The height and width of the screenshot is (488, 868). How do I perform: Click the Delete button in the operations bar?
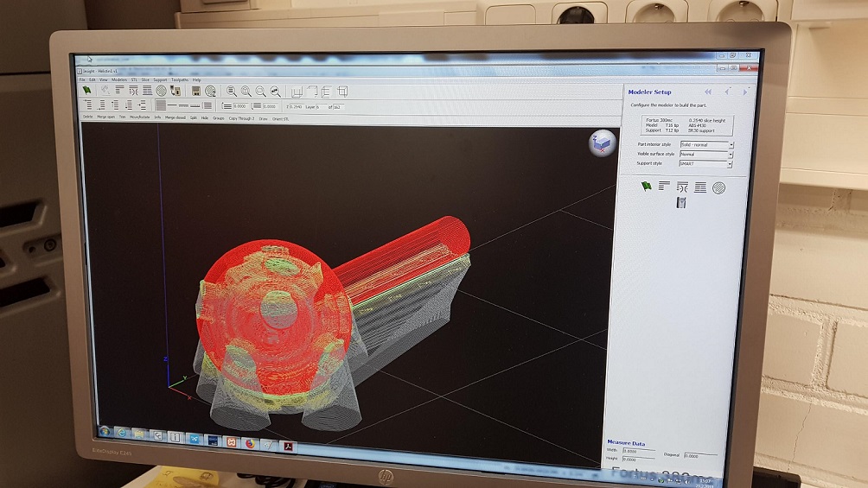tap(87, 117)
